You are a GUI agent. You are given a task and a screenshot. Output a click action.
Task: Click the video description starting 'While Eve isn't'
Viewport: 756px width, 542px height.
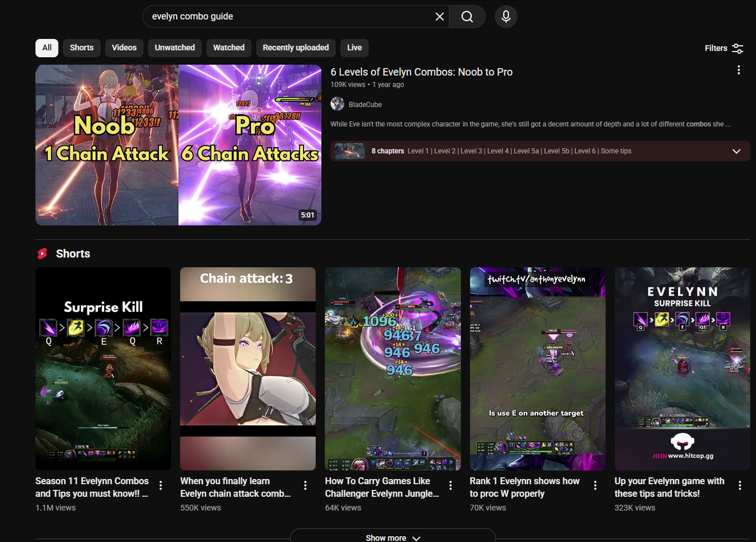(531, 124)
